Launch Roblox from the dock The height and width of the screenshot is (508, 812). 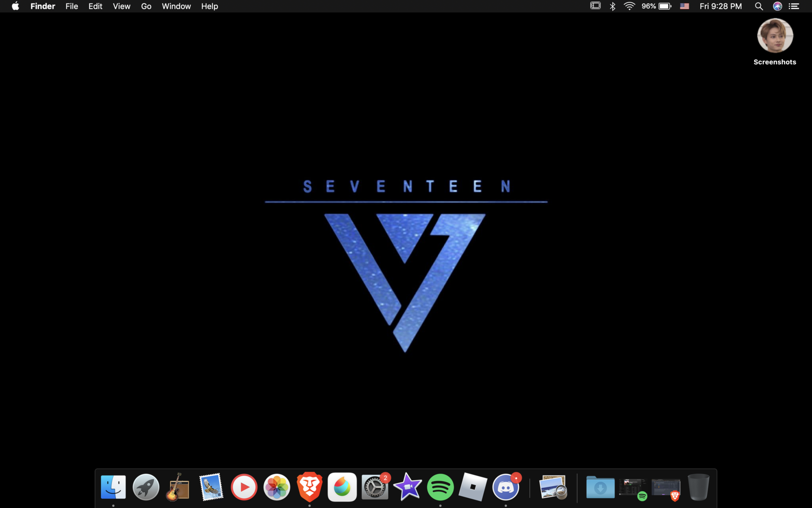[x=473, y=487]
